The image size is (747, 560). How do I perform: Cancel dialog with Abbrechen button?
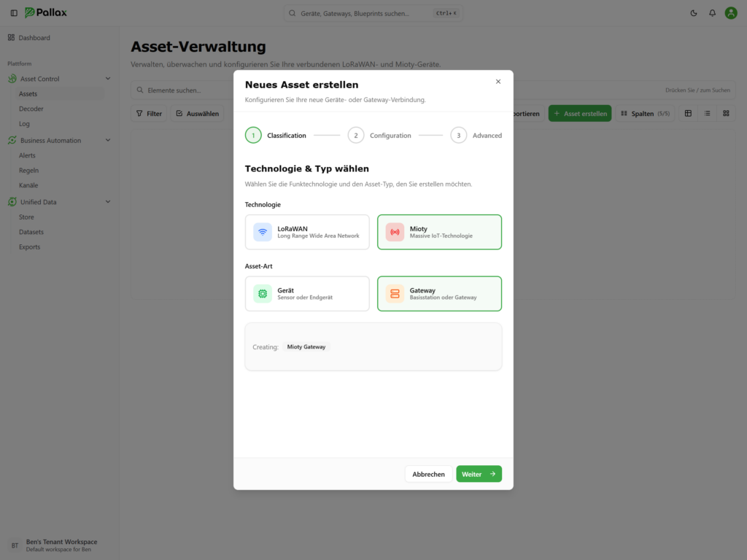tap(428, 474)
